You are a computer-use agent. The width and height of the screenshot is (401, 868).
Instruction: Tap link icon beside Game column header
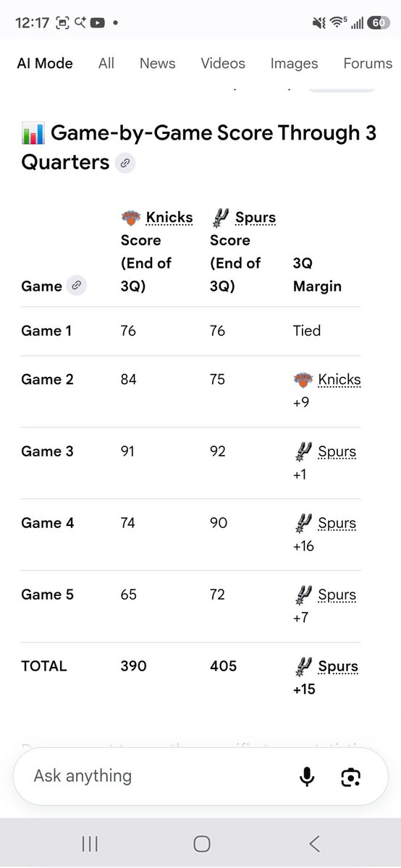pos(77,286)
